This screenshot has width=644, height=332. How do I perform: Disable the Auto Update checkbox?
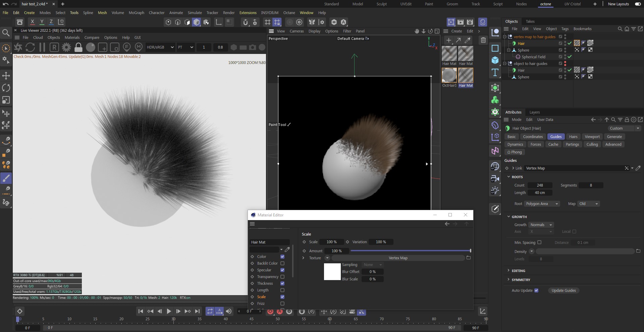coord(536,290)
